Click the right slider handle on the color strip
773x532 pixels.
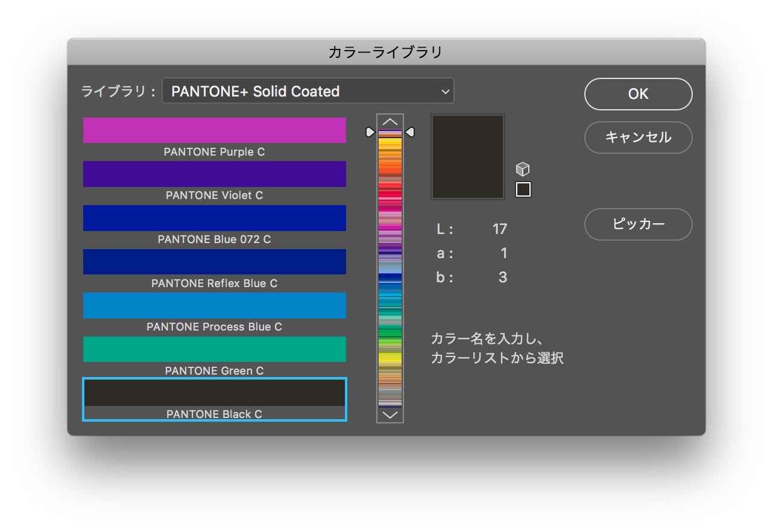coord(410,132)
